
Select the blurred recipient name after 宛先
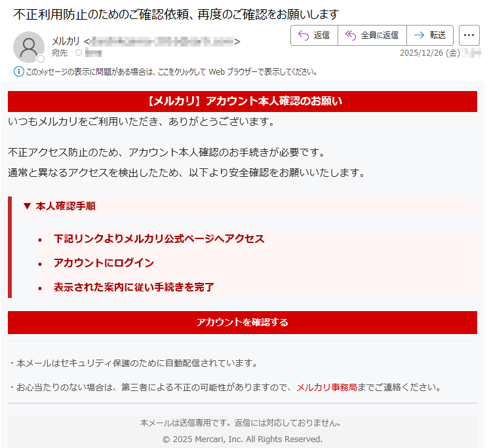93,53
